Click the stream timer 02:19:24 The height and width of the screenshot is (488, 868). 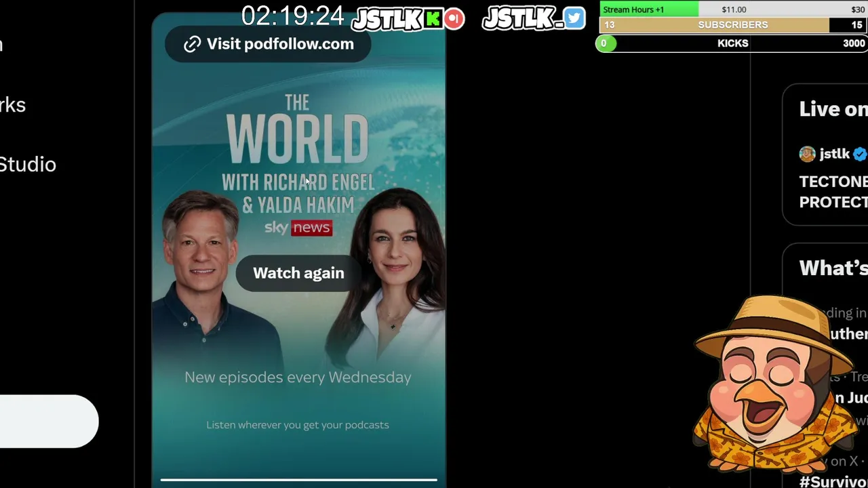coord(293,16)
